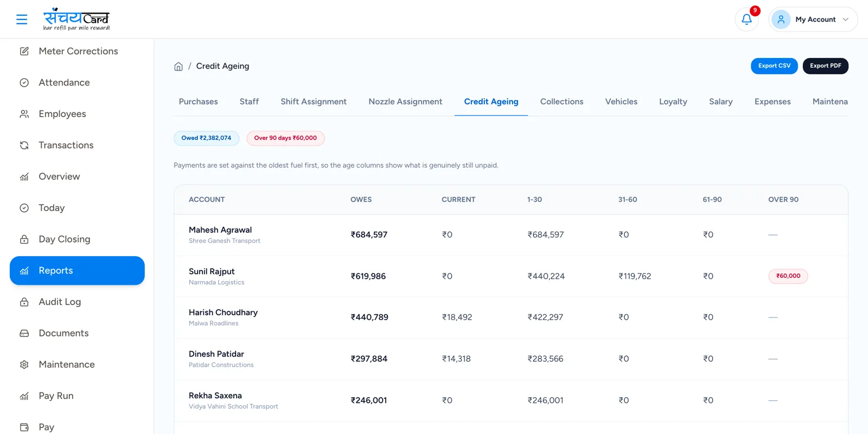Click the Dinesh Patidar account name

click(216, 354)
